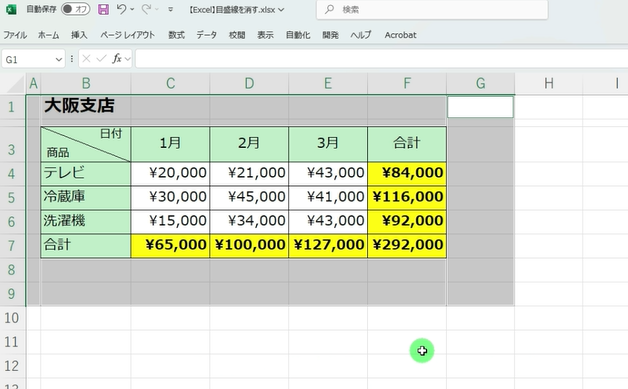Open the ホーム ribbon tab
The width and height of the screenshot is (628, 389).
[x=48, y=35]
